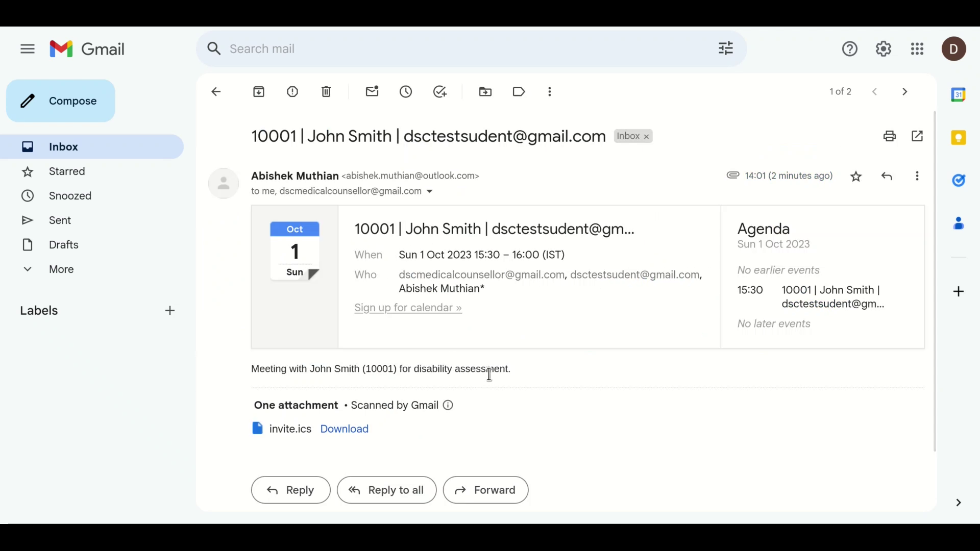Expand More in left sidebar
This screenshot has width=980, height=551.
coord(61,269)
